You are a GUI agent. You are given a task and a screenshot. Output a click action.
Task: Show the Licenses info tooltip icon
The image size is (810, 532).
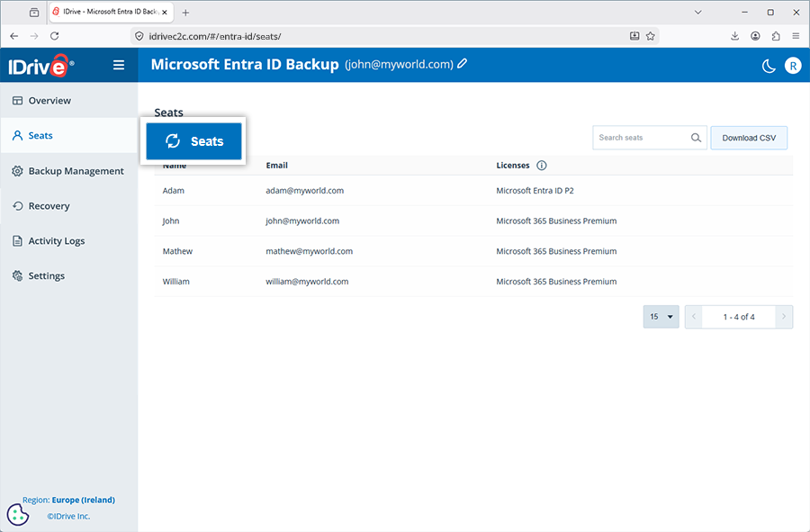click(542, 166)
